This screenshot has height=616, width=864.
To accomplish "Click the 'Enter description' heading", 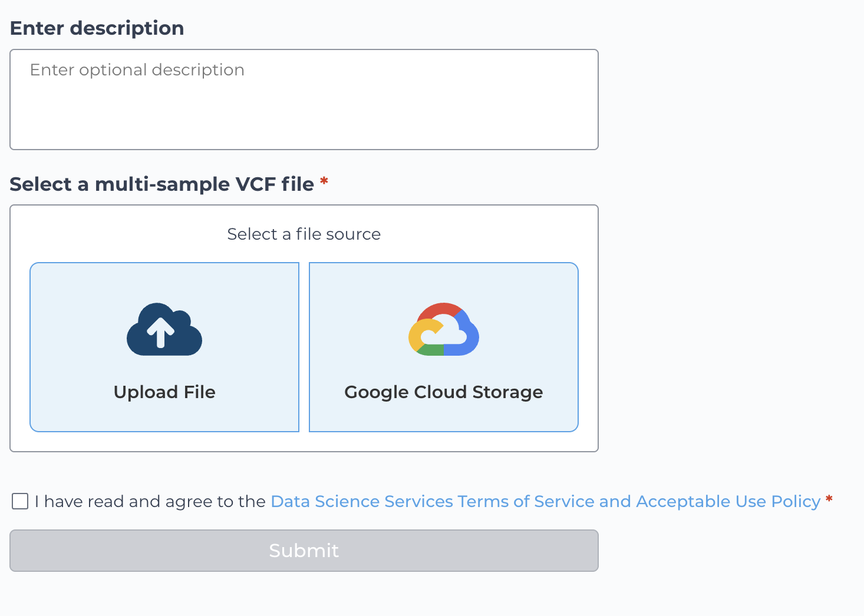I will [97, 28].
